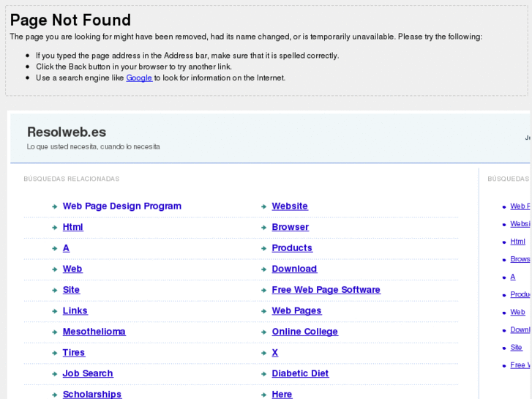
Task: Follow the Web Pages link
Action: (296, 311)
